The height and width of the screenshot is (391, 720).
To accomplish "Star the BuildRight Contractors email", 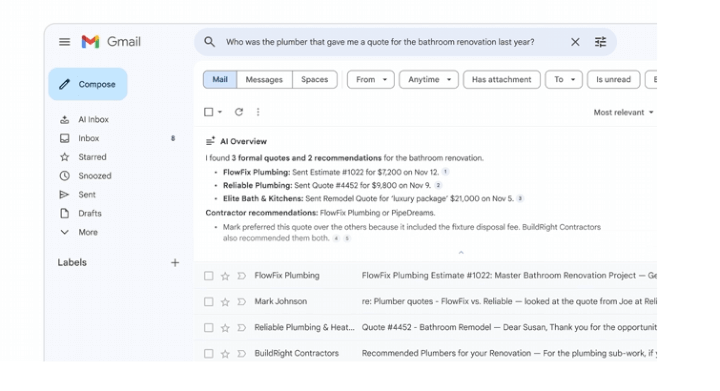I will [x=225, y=353].
